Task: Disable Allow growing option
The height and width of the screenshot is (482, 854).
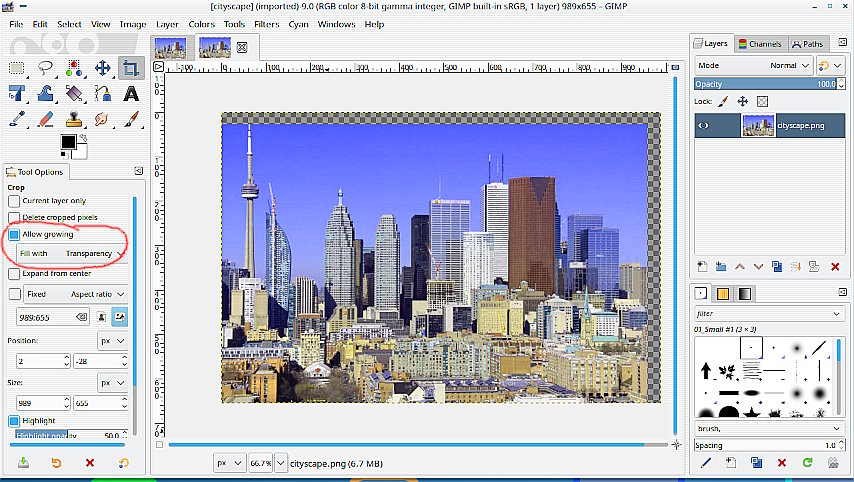Action: [14, 234]
